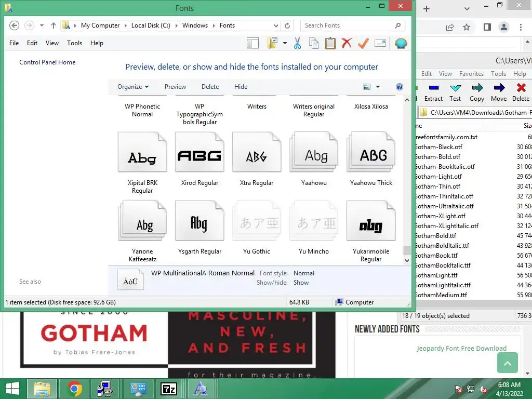532x399 pixels.
Task: Click the rename label toolbar icon
Action: pyautogui.click(x=380, y=44)
